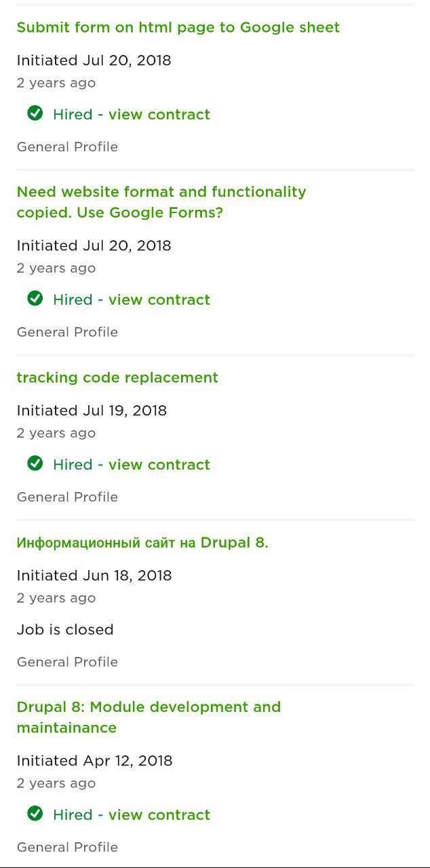View contract for the Google Forms website job

pos(132,299)
